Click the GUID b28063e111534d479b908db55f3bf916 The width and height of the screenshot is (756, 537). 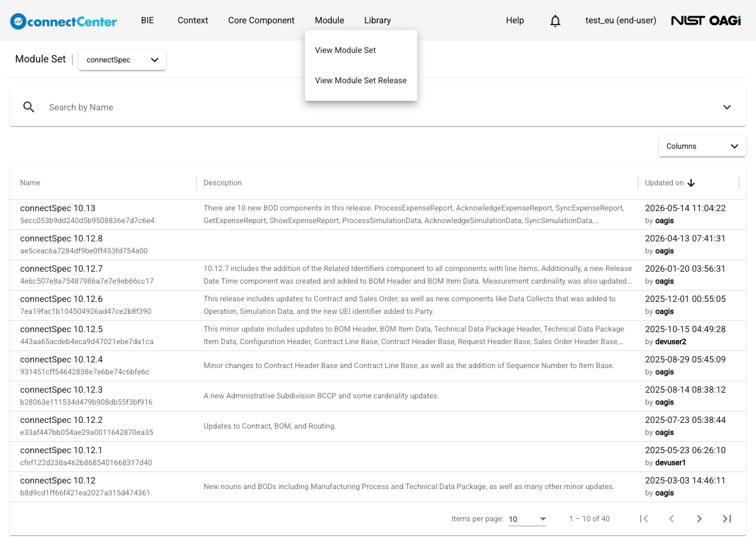(86, 402)
